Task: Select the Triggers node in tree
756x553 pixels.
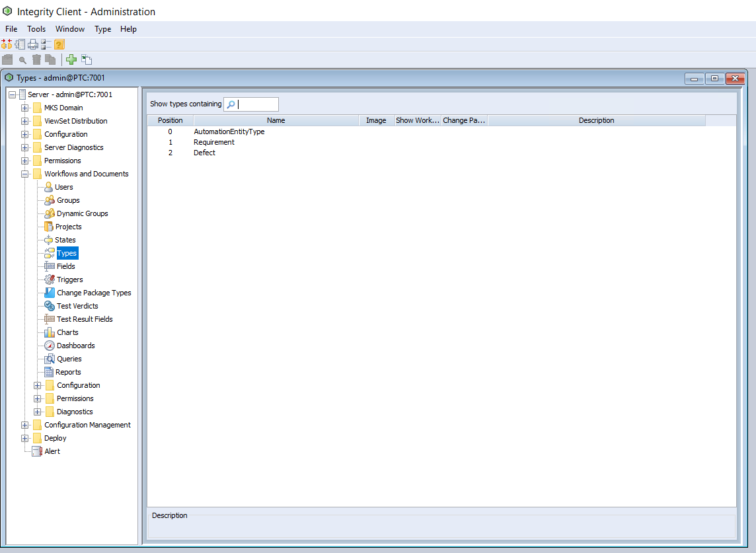Action: click(x=69, y=279)
